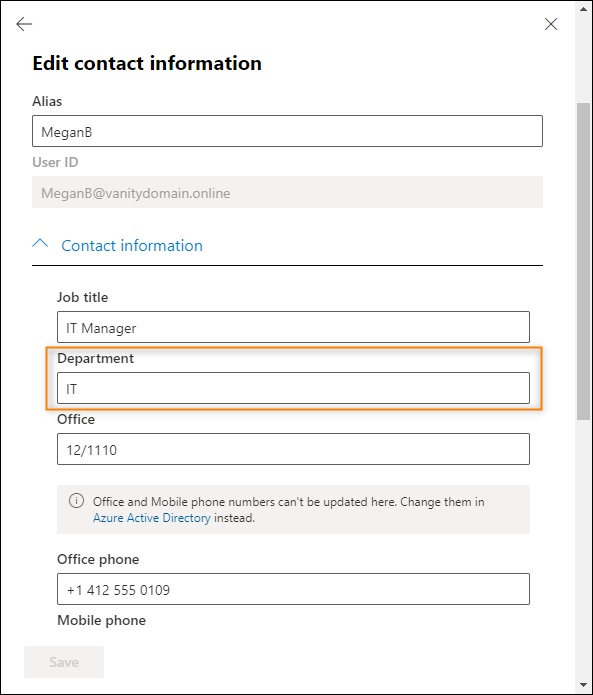Click the scrollbar down arrow
The image size is (593, 695).
point(584,686)
